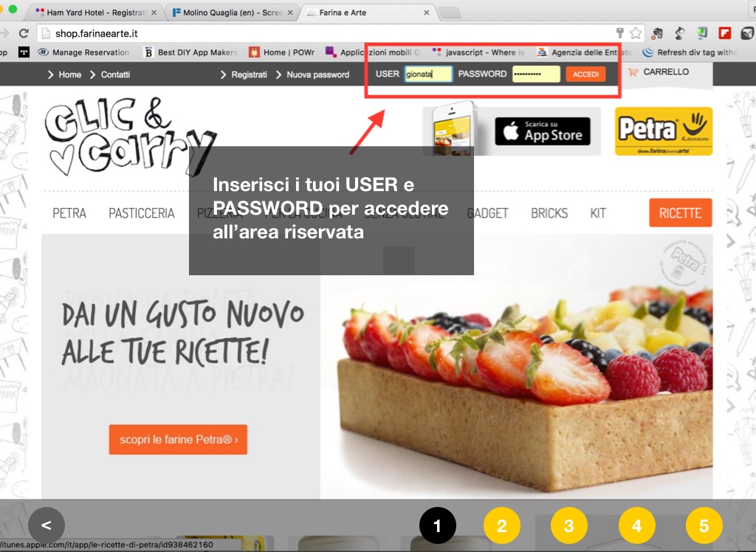
Task: Click the scopri le farine Petra button
Action: click(178, 440)
